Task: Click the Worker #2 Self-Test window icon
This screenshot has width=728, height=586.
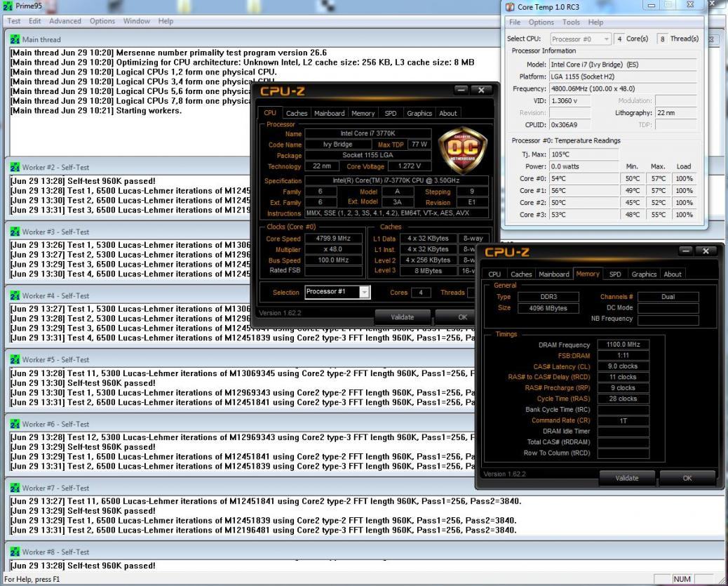Action: 15,167
